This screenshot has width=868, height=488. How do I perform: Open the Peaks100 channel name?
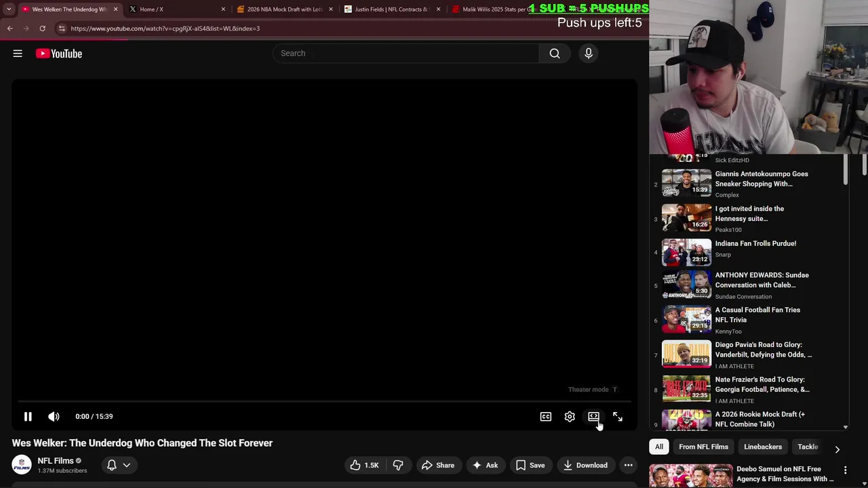coord(728,230)
